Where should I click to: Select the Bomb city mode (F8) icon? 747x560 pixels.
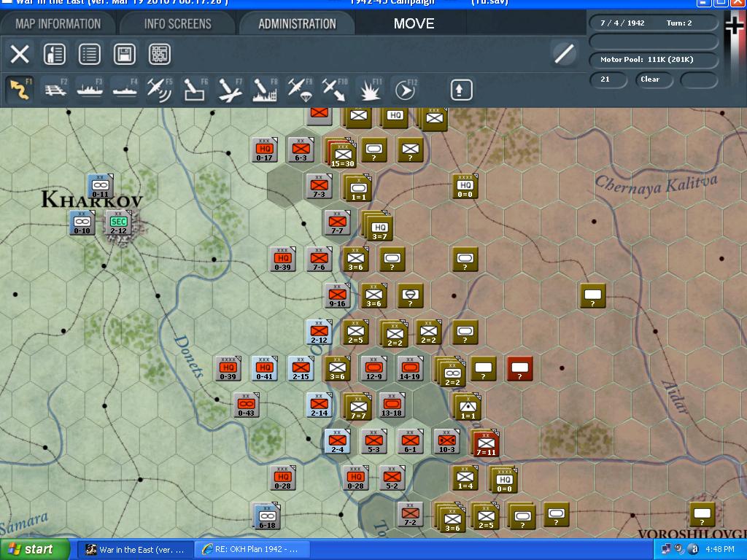[264, 90]
